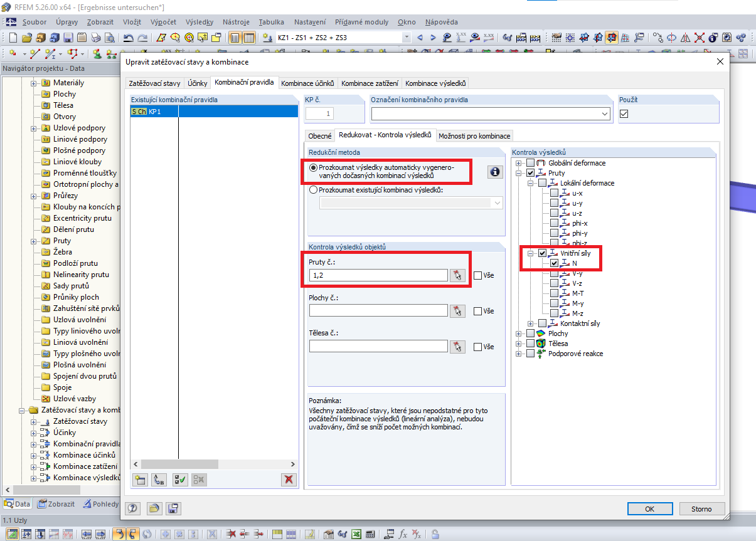Click New document icon in main toolbar

click(13, 38)
